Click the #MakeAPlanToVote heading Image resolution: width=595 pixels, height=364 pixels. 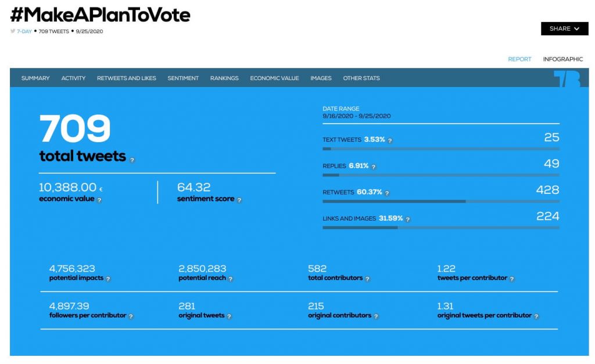click(x=100, y=15)
